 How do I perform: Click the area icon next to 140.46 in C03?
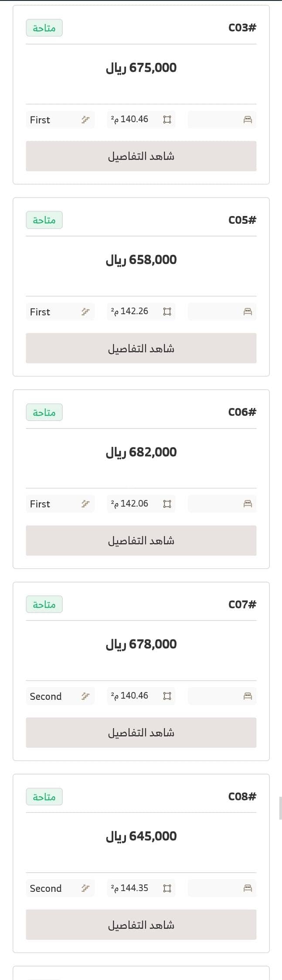(x=167, y=120)
